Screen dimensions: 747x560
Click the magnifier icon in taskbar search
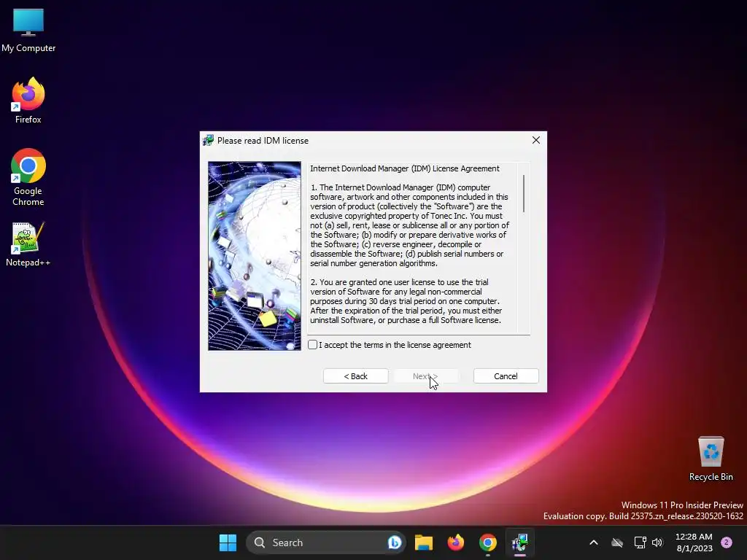click(260, 542)
